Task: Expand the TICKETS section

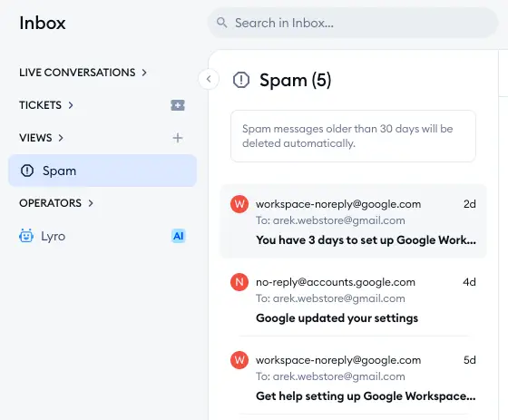Action: 46,105
